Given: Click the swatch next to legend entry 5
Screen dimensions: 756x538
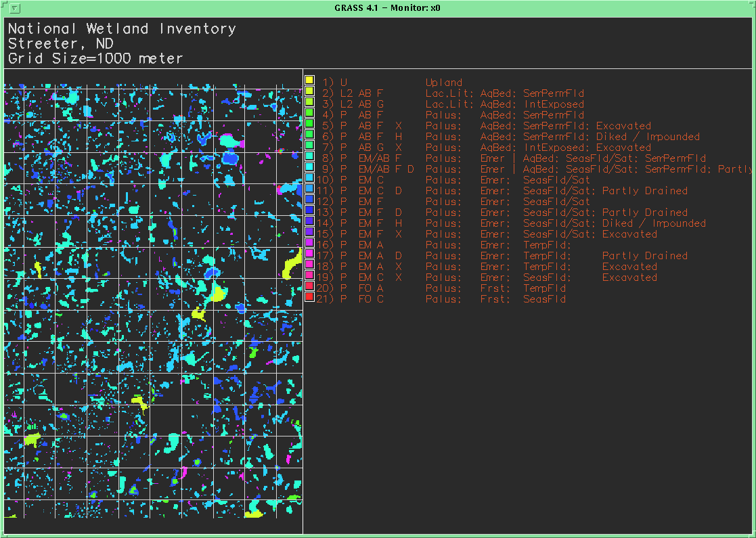Looking at the screenshot, I should [309, 124].
